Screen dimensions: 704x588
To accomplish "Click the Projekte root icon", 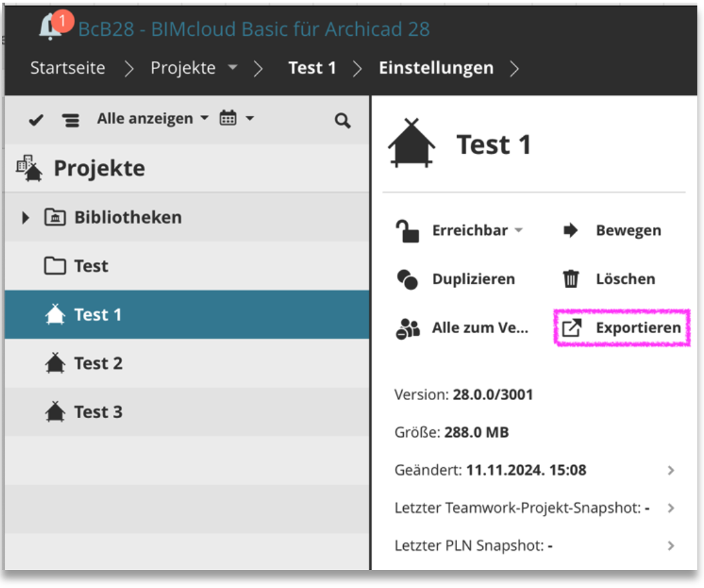I will pyautogui.click(x=29, y=168).
